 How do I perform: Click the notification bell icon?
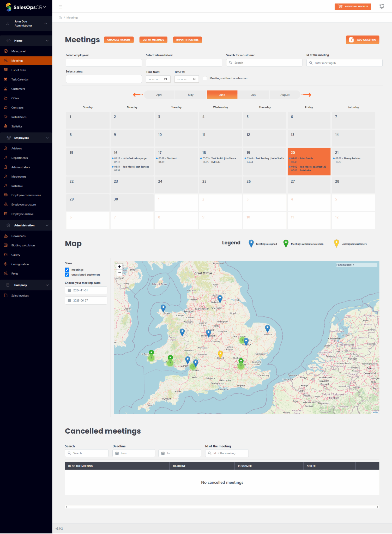point(382,6)
